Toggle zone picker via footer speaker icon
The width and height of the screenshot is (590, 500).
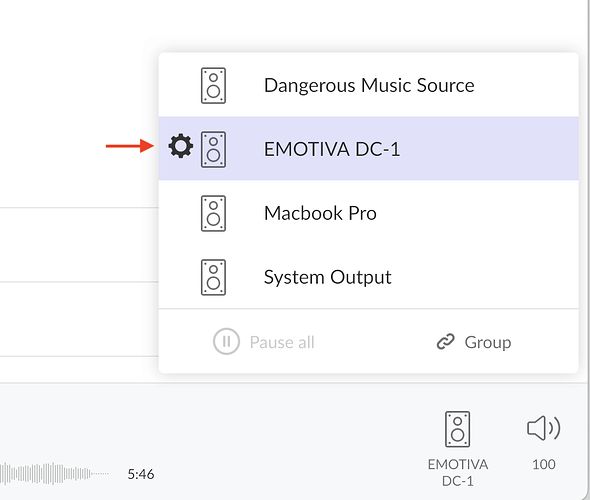tap(458, 429)
